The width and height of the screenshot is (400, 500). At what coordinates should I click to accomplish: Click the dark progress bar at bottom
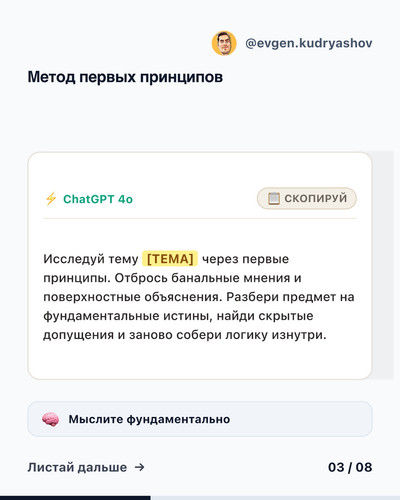coord(75,498)
